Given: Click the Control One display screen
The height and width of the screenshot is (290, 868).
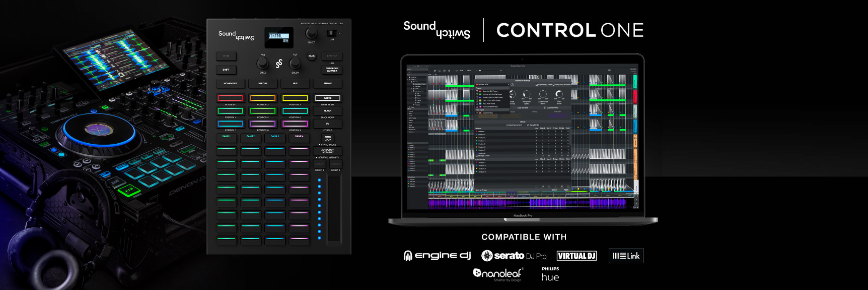Looking at the screenshot, I should click(279, 38).
